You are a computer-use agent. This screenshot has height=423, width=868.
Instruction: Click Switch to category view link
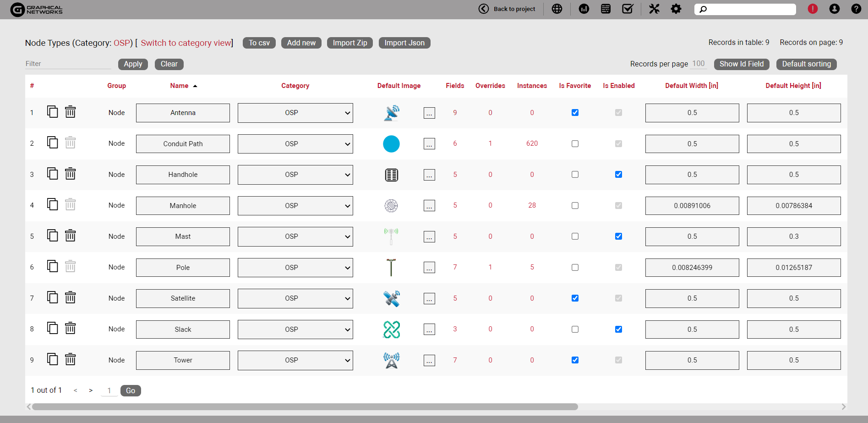(x=186, y=43)
